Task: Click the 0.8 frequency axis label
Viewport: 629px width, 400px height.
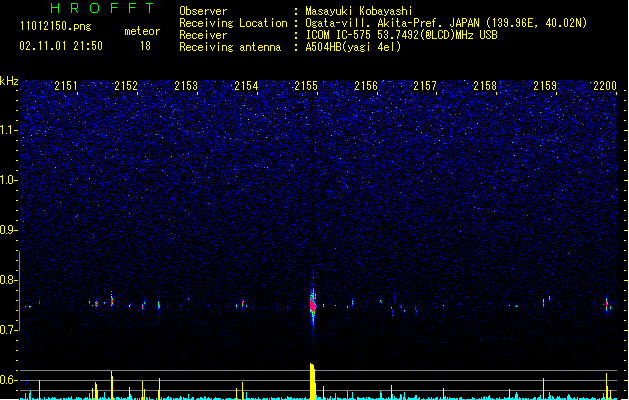Action: [x=9, y=280]
